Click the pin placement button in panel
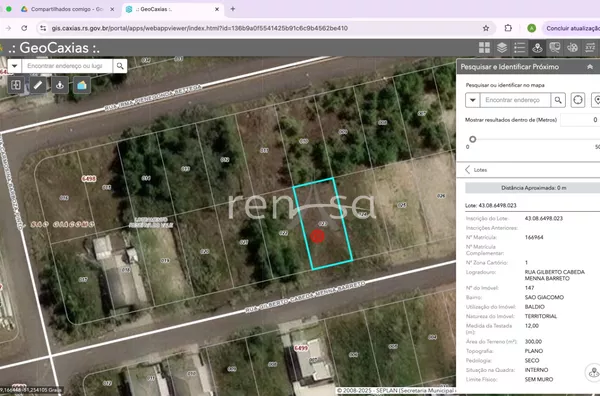 click(596, 100)
